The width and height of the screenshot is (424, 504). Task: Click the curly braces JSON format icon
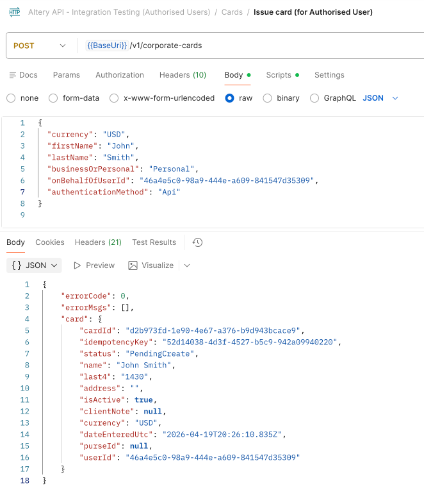(x=17, y=265)
